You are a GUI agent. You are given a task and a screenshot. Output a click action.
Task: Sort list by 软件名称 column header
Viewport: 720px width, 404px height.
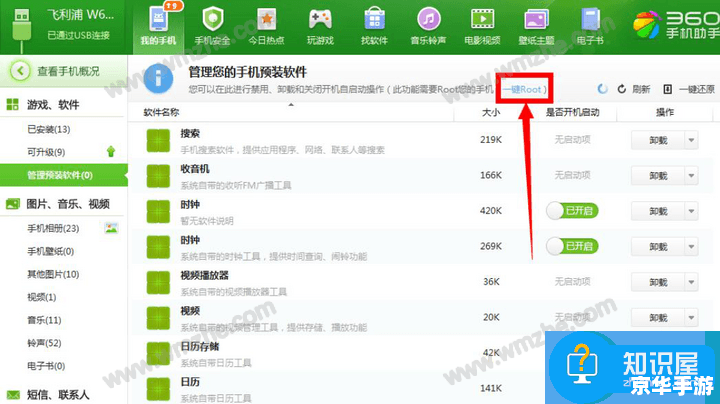[161, 112]
